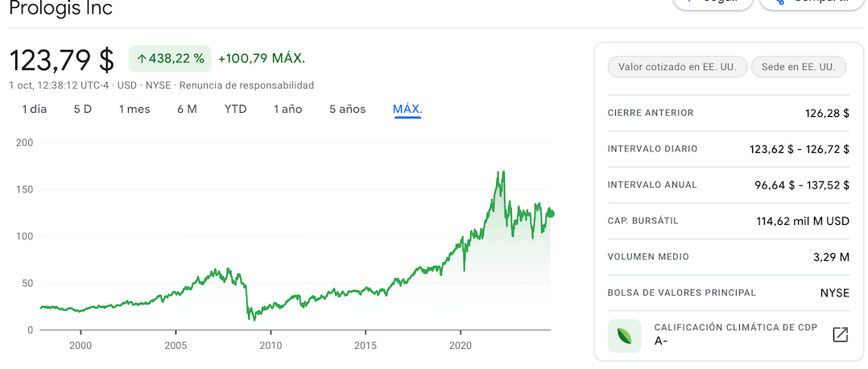Viewport: 868px width, 369px height.
Task: Open the CDP climate rating external link icon
Action: tap(841, 334)
